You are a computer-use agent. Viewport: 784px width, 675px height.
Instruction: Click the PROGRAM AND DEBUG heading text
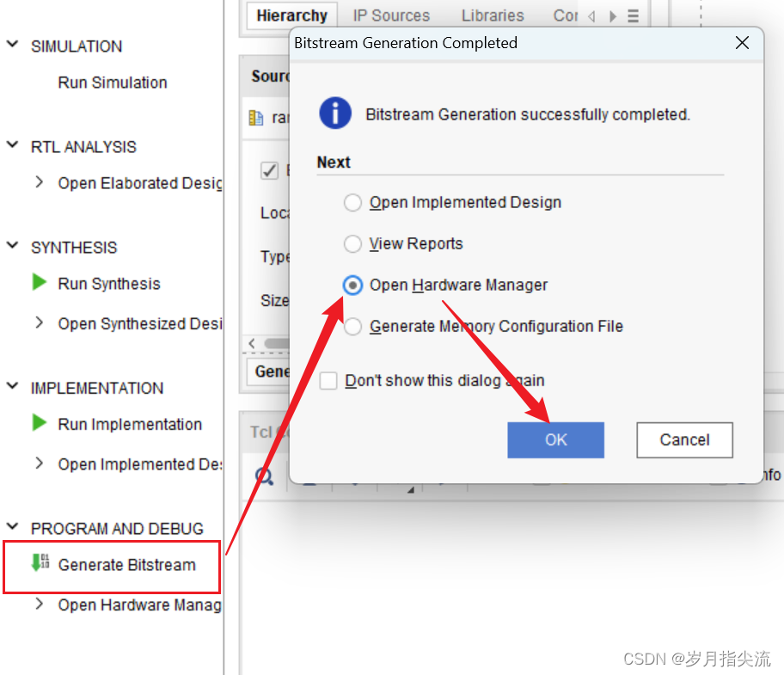[117, 529]
